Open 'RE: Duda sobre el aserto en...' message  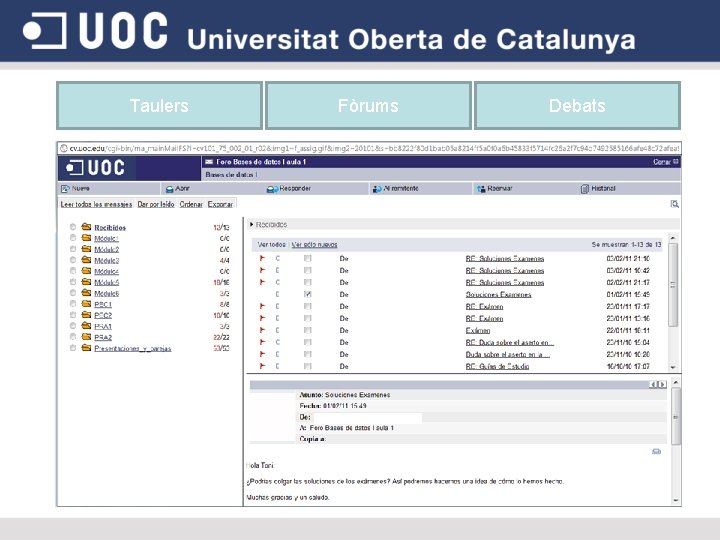[x=510, y=343]
